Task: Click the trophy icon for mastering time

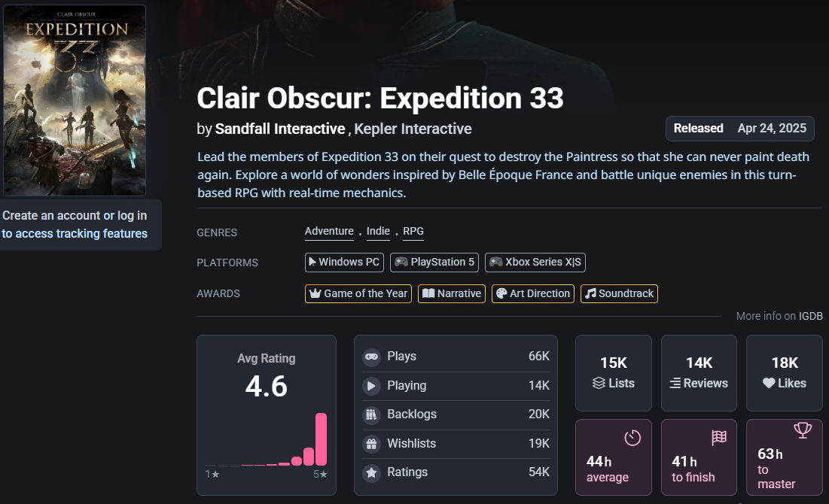Action: coord(803,431)
